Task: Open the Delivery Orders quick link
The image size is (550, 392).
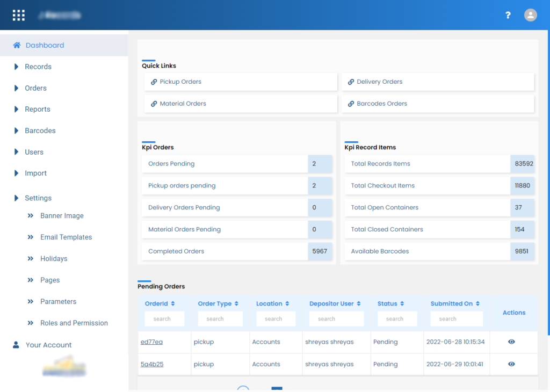Action: (x=380, y=82)
